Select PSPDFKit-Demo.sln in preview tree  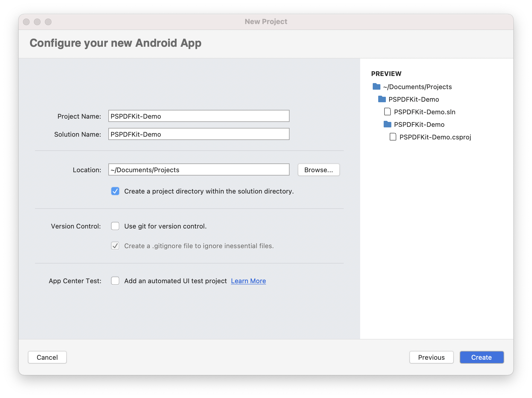tap(425, 112)
